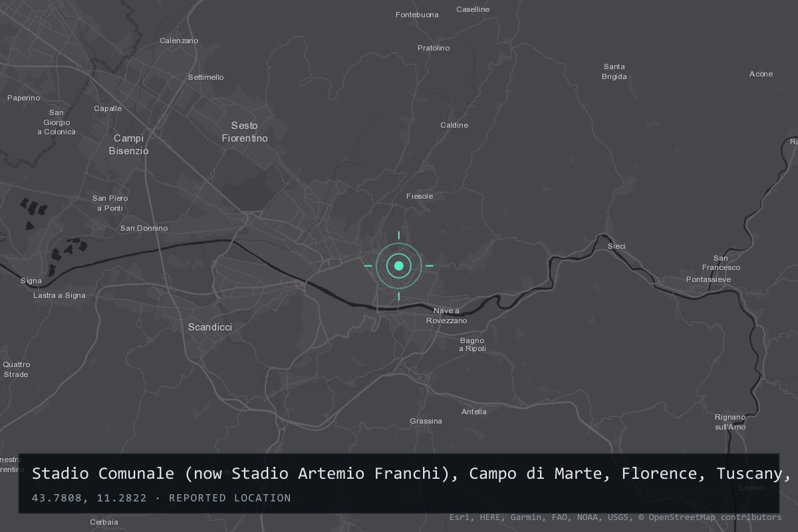Image resolution: width=798 pixels, height=532 pixels.
Task: Select the San Giorgio a Colonica label
Action: click(57, 122)
